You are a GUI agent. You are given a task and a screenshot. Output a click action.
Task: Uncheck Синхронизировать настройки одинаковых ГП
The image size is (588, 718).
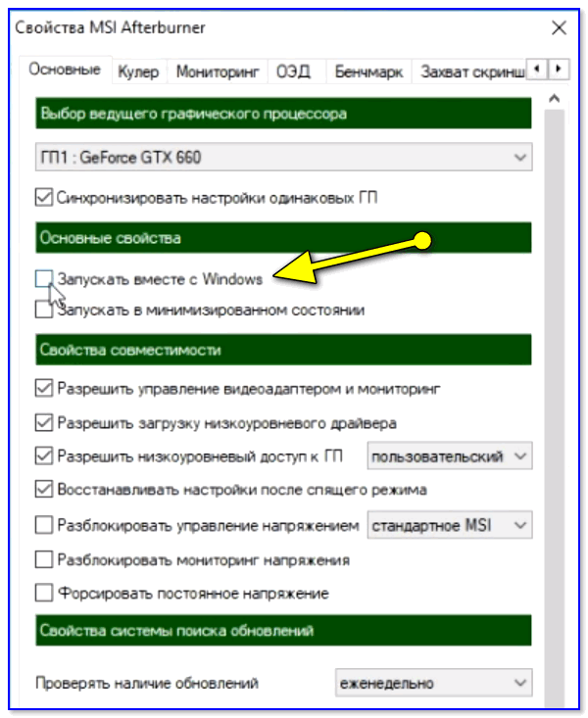[43, 197]
